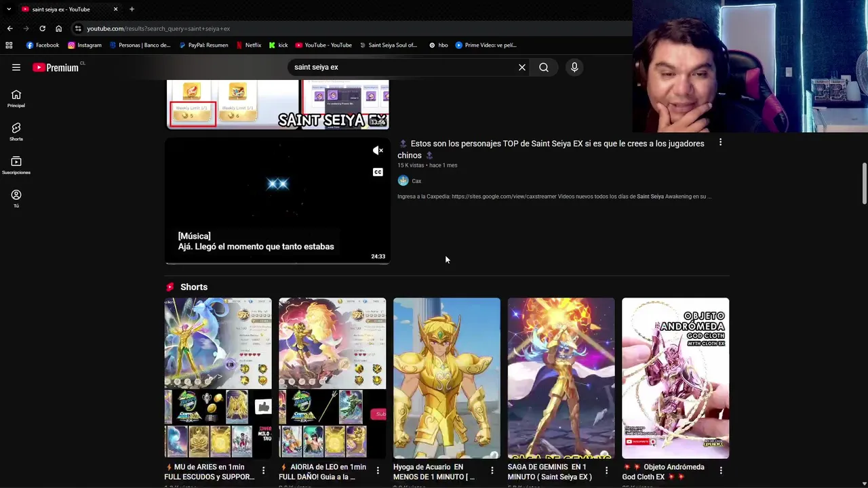Click '15 K vistas • hace 1 mes' metadata

pyautogui.click(x=427, y=165)
